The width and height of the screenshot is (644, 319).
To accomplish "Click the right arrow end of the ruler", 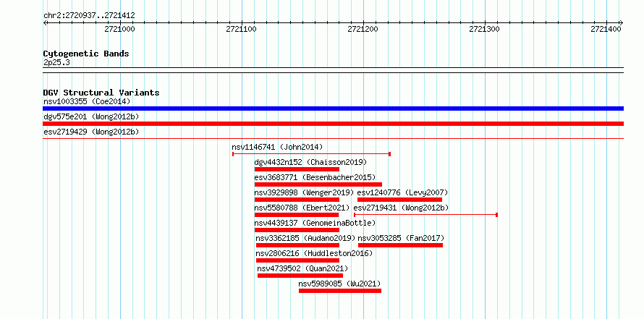I will [x=622, y=22].
